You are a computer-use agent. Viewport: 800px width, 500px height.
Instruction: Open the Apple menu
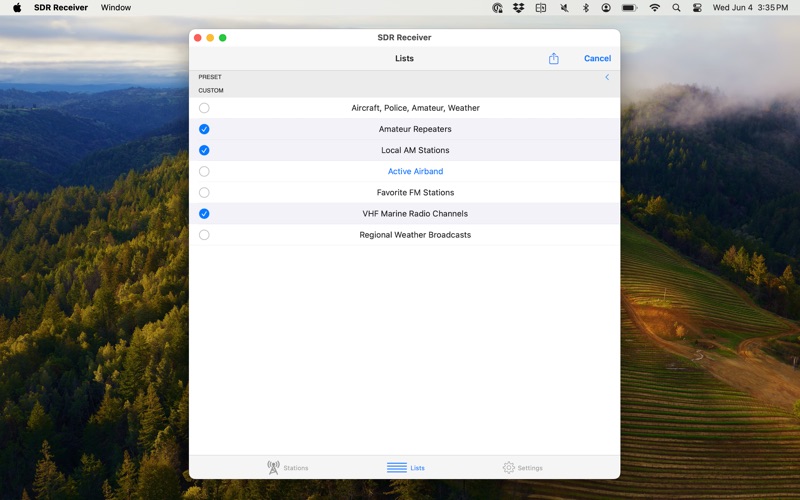click(17, 8)
